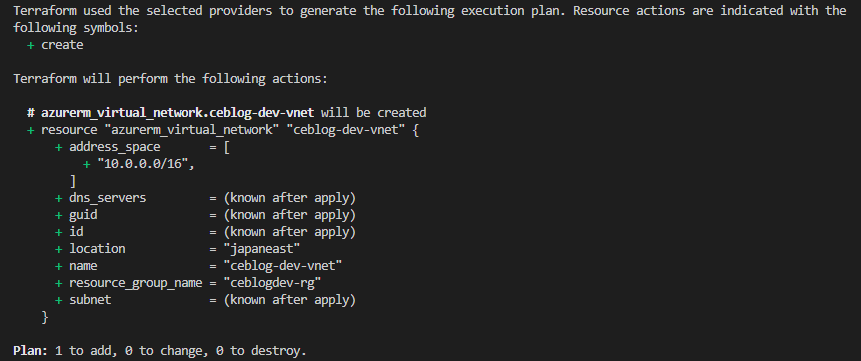The height and width of the screenshot is (361, 861).
Task: Click the 'subnet' attribute name
Action: point(90,300)
